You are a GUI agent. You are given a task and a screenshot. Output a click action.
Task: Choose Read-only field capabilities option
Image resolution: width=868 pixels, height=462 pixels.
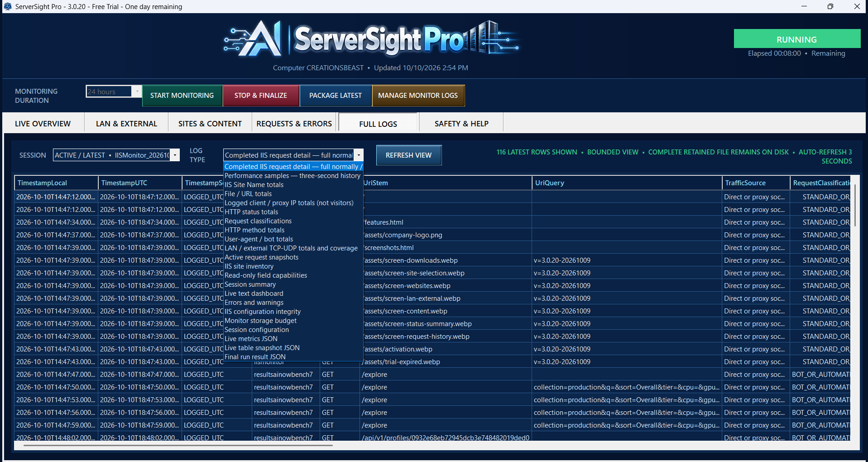293,275
